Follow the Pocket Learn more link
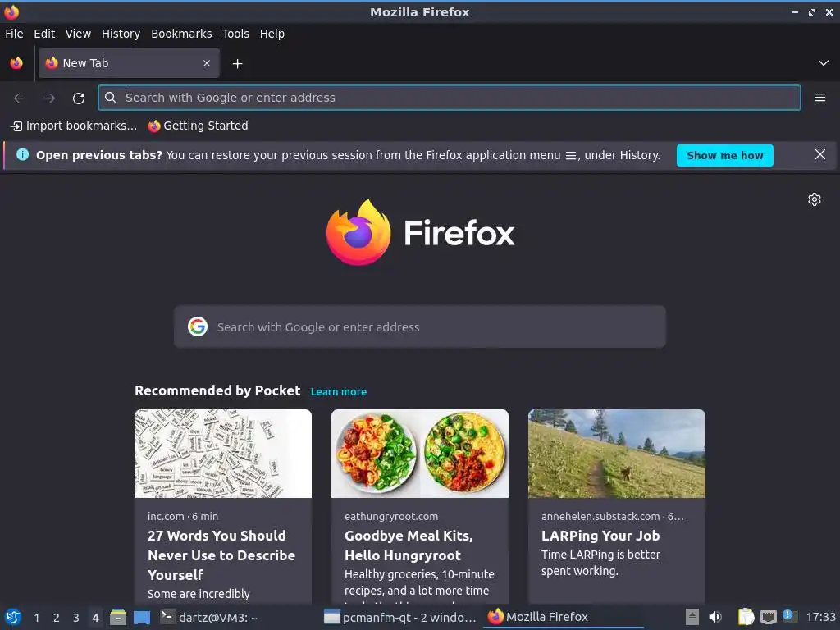The height and width of the screenshot is (630, 840). pyautogui.click(x=339, y=391)
